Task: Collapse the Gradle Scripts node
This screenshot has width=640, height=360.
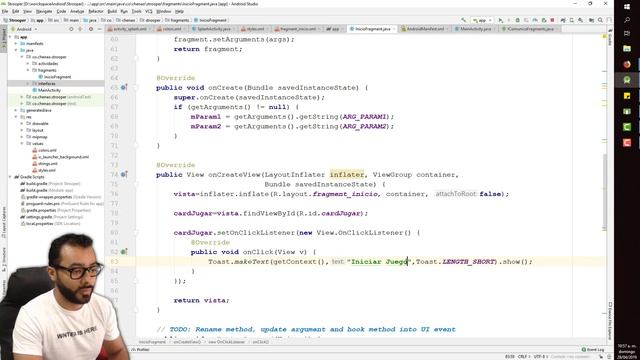Action: point(11,177)
